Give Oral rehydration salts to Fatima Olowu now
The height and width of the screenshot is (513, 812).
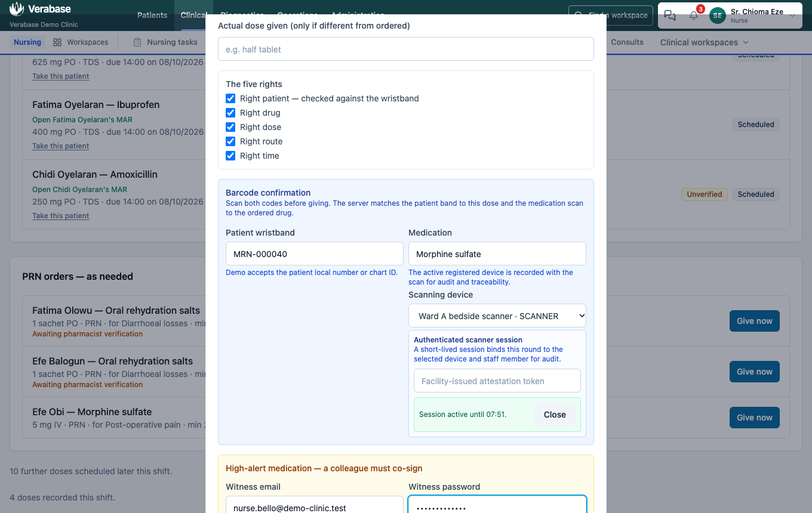tap(755, 321)
